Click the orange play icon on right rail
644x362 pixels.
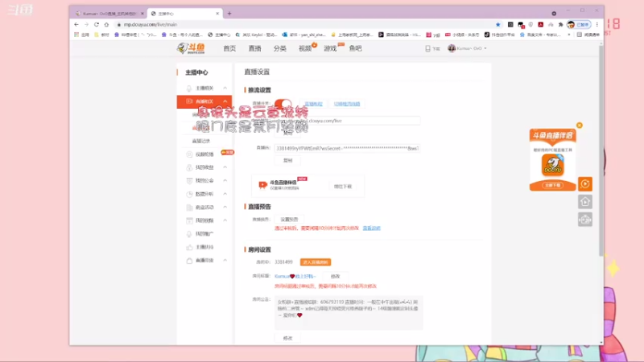(x=585, y=184)
